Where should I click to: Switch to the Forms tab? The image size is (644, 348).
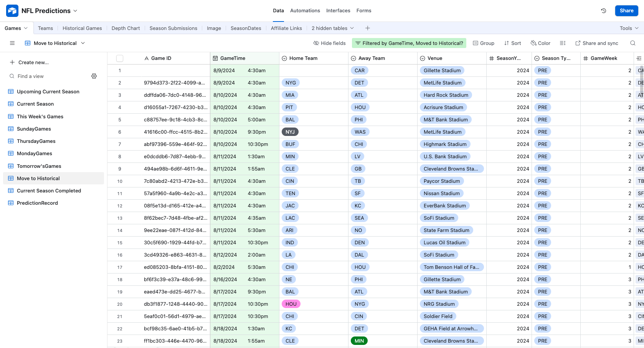pyautogui.click(x=364, y=11)
